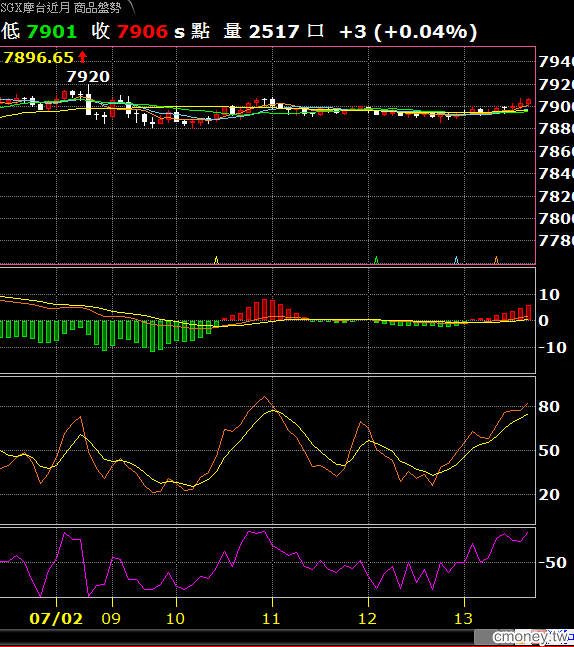Click the tallest red MACD histogram bar

point(265,309)
